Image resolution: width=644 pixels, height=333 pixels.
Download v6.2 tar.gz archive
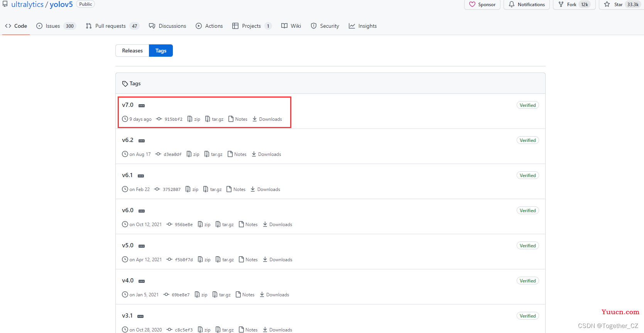214,154
